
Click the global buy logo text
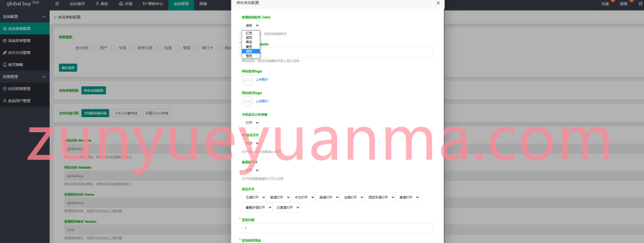point(23,3)
